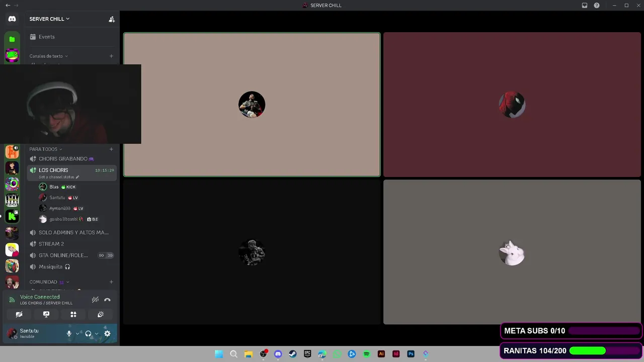This screenshot has height=362, width=644.
Task: Join the Musiquita voice channel
Action: [71, 267]
